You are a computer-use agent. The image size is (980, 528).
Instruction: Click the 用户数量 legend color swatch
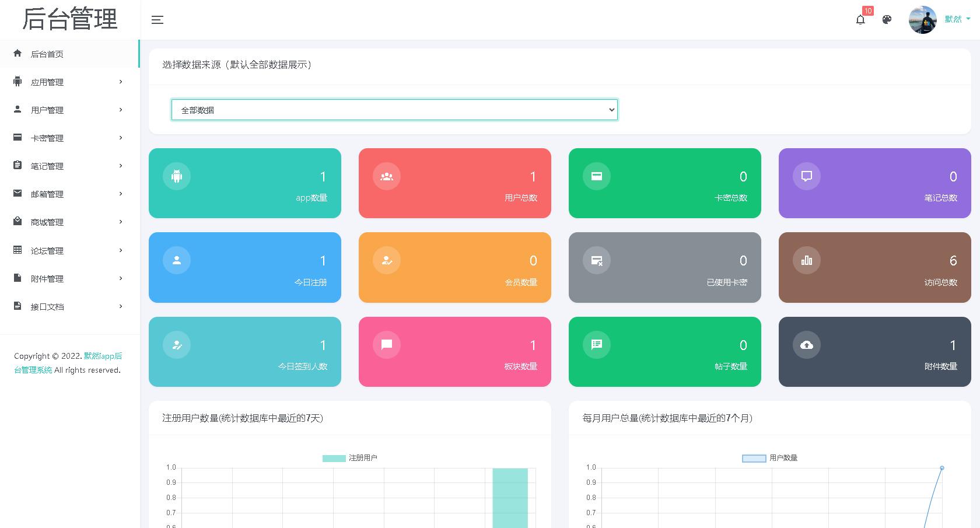[753, 458]
